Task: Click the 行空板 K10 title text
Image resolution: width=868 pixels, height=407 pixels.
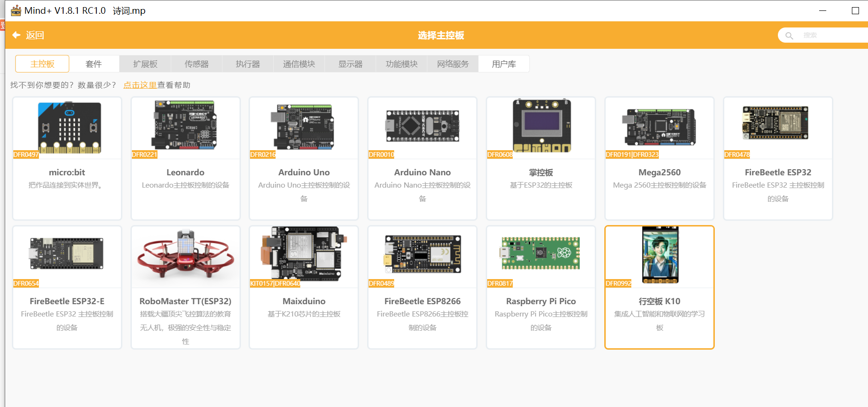Action: [660, 301]
